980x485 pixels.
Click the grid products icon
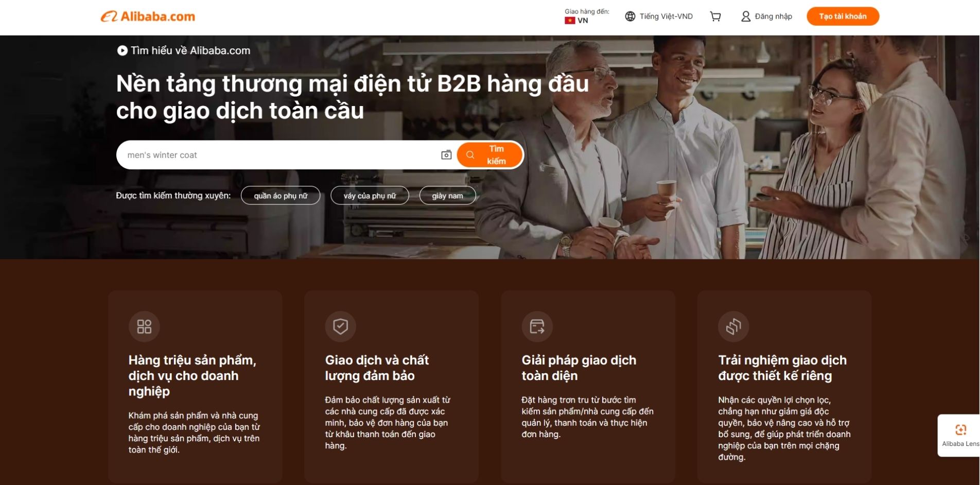tap(144, 326)
